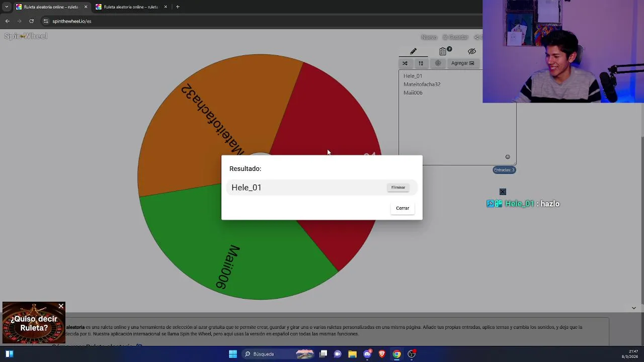Viewport: 644px width, 362px height.
Task: Click the Mateitofacha32 entry in list
Action: point(422,84)
